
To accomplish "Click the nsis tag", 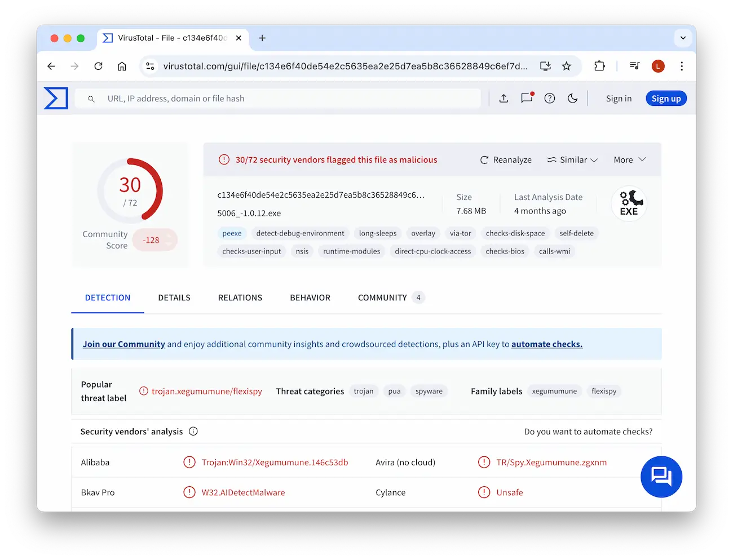I will [x=302, y=251].
